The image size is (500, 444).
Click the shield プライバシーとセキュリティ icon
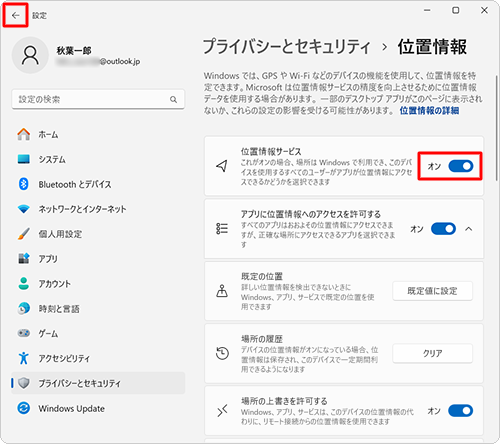point(24,383)
